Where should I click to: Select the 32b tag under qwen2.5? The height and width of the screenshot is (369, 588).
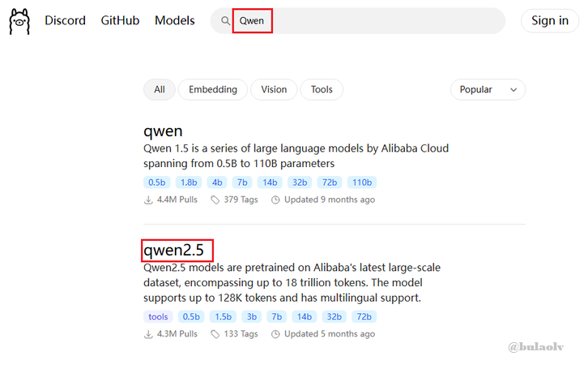(x=334, y=317)
